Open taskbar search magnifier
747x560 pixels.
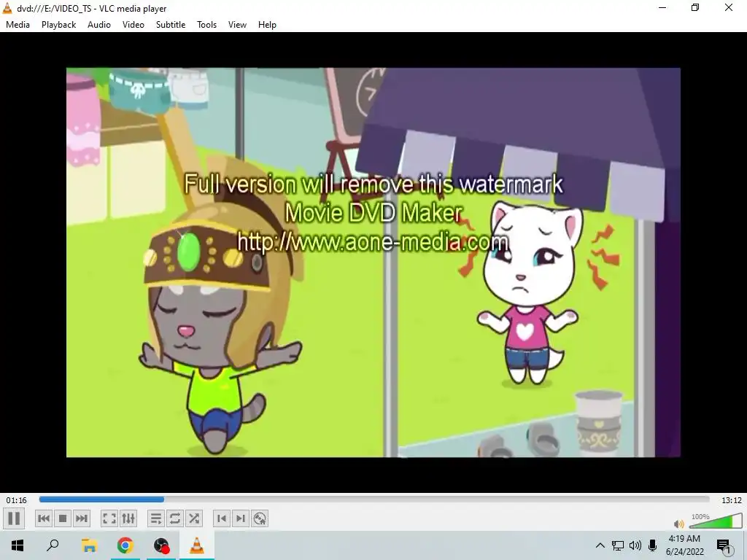[x=53, y=545]
